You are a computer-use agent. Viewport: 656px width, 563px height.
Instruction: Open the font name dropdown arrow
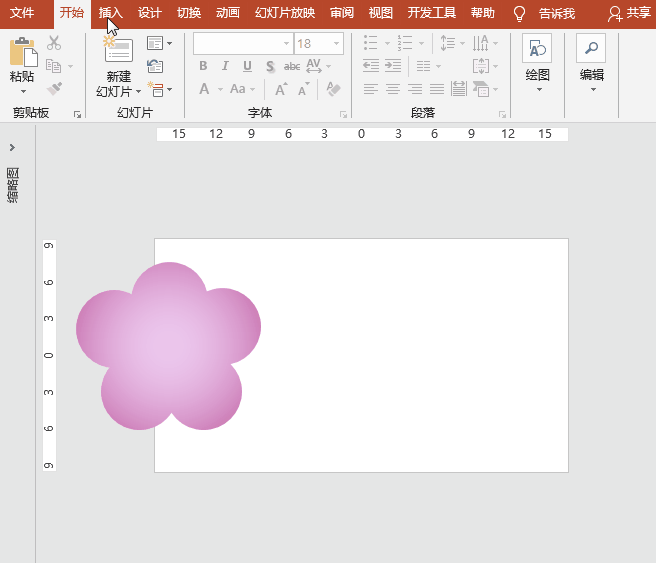pos(287,44)
